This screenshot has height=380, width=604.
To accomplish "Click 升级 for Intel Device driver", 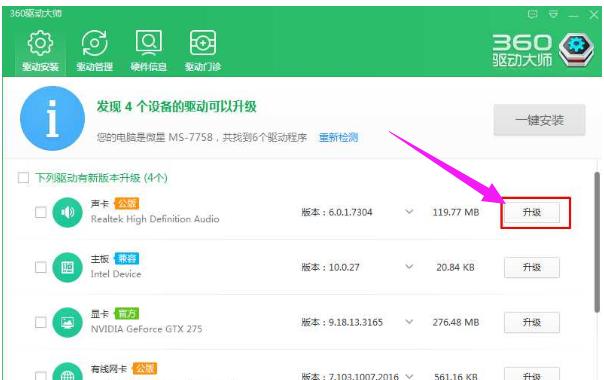I will (x=532, y=267).
